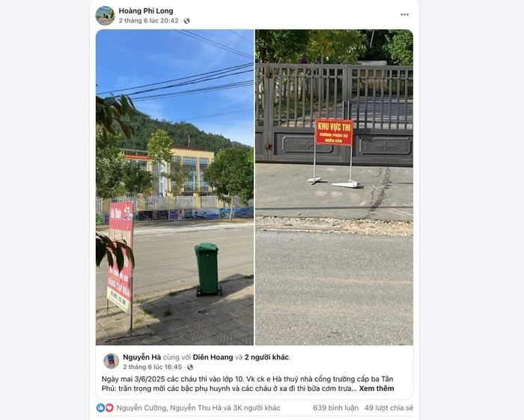Click globe privacy icon beside 16:45

[x=190, y=367]
